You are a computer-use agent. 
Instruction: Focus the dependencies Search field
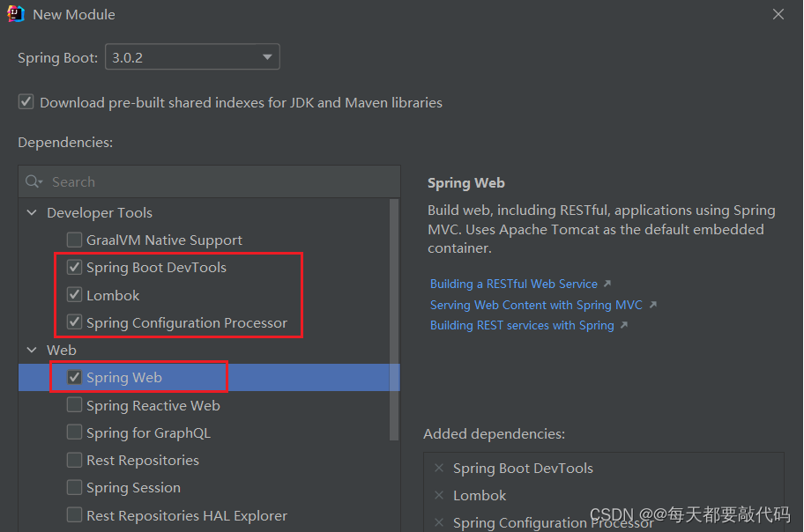(x=209, y=181)
